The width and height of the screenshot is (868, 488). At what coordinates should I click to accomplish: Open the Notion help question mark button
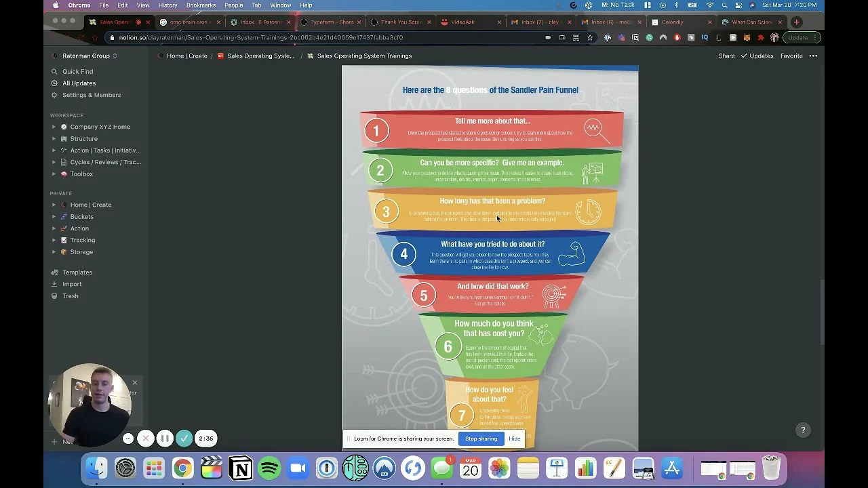click(x=803, y=430)
